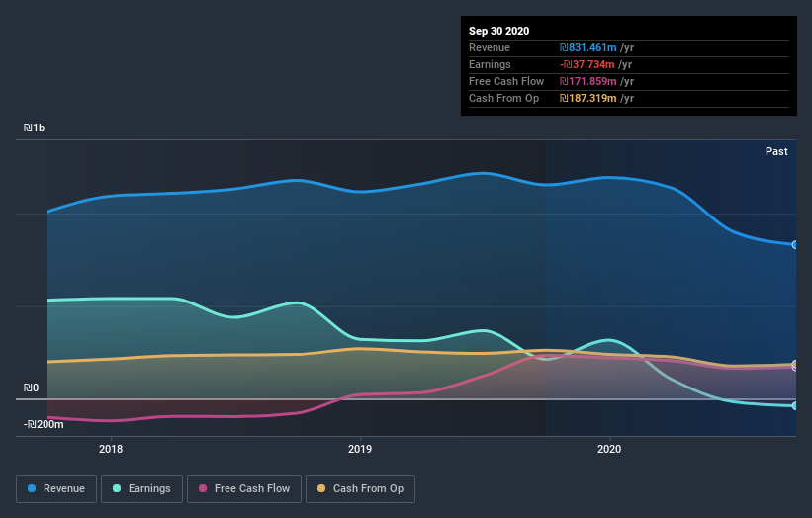Click the blue Revenue legend dot
Viewport: 812px width, 518px height.
(x=32, y=488)
